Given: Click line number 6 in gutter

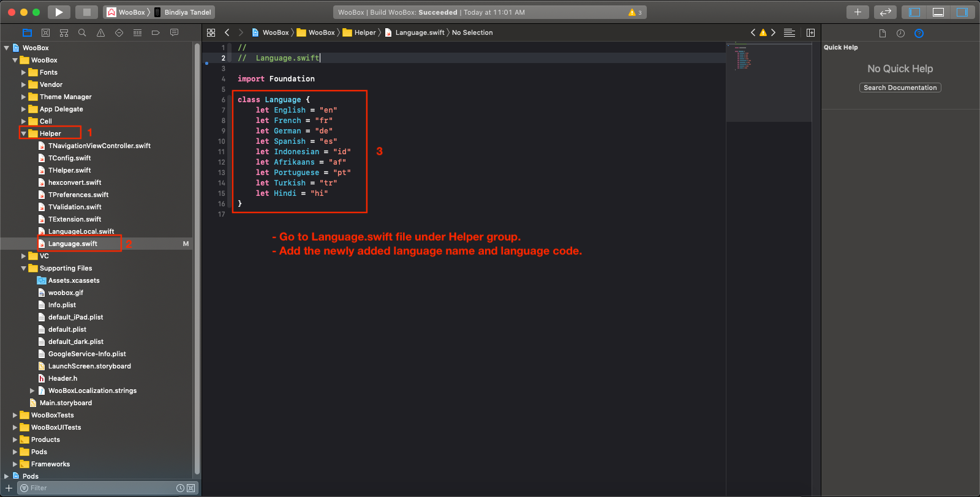Looking at the screenshot, I should [x=224, y=100].
